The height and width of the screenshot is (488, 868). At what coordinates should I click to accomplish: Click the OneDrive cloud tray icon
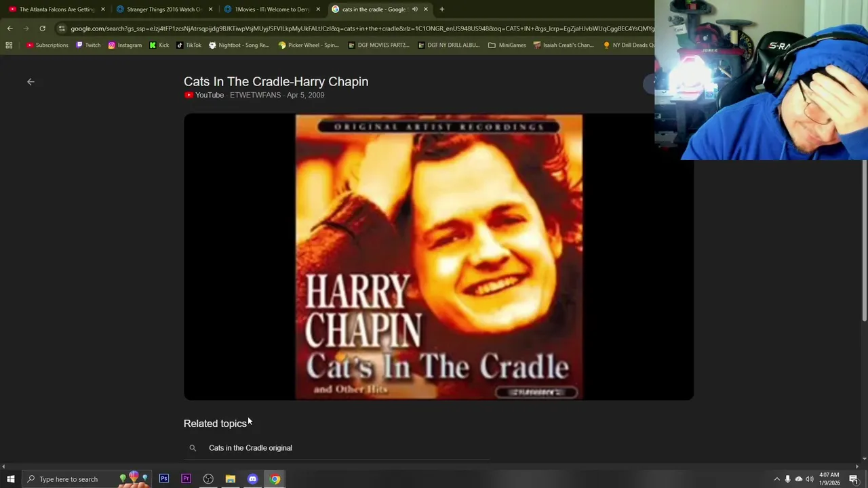tap(798, 479)
